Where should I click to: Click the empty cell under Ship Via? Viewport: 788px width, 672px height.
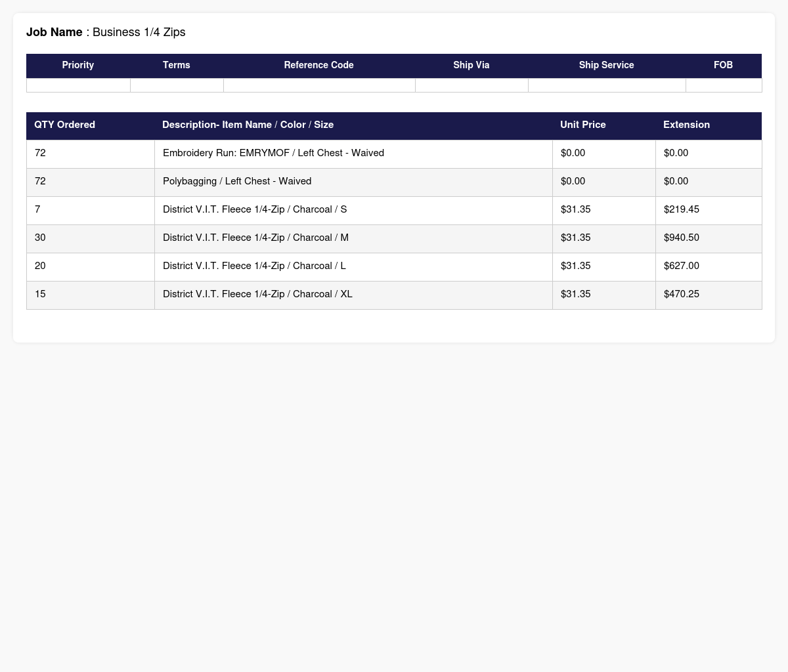tap(471, 85)
